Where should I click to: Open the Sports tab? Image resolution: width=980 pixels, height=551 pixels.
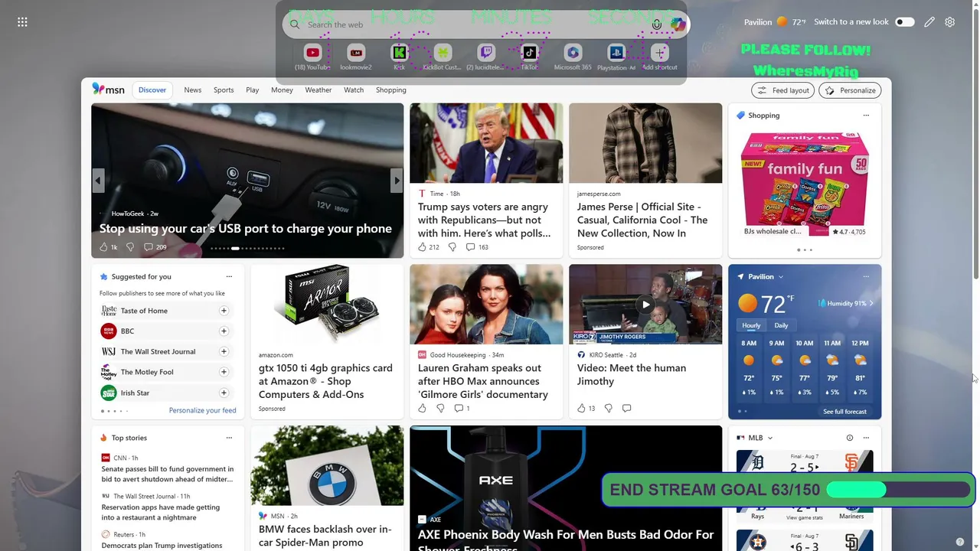[224, 90]
